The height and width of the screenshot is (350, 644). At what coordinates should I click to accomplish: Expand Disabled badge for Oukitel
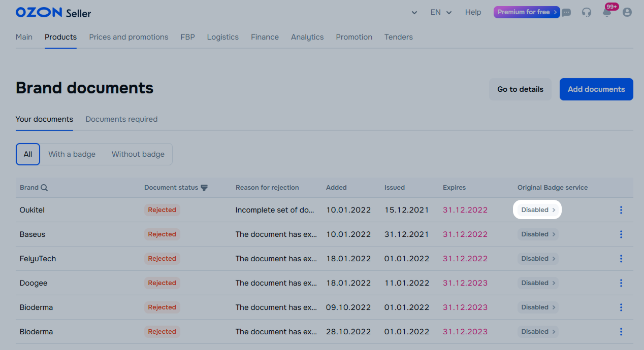click(x=538, y=209)
